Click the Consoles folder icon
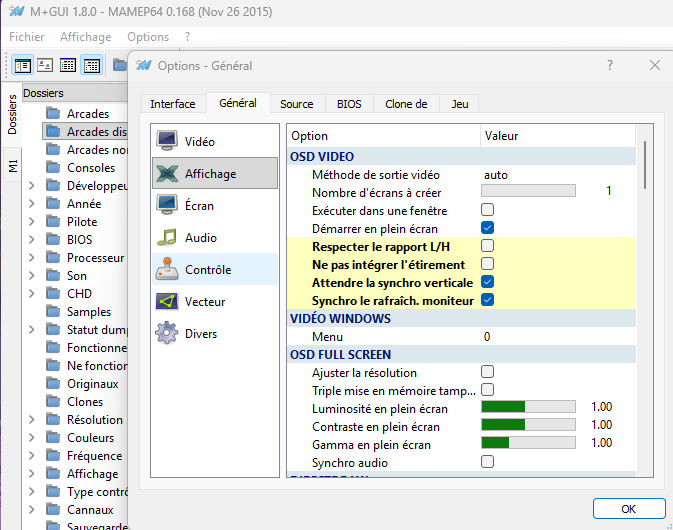Screen dimensions: 673x530 pos(53,168)
